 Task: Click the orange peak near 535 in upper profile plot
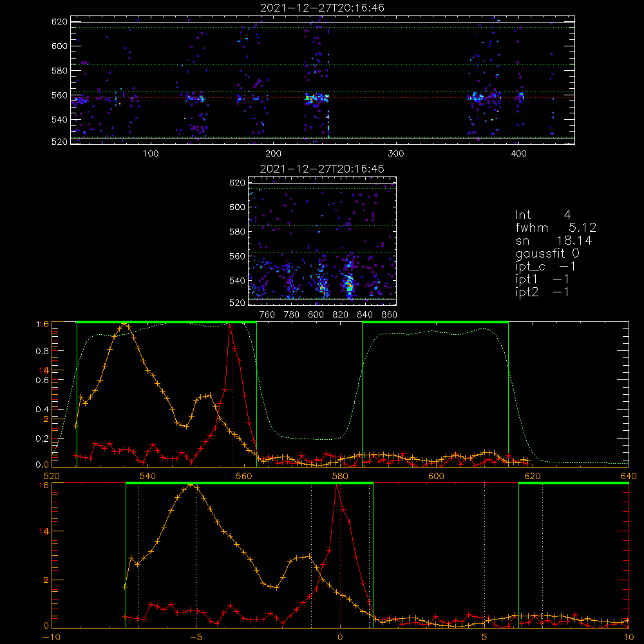124,325
